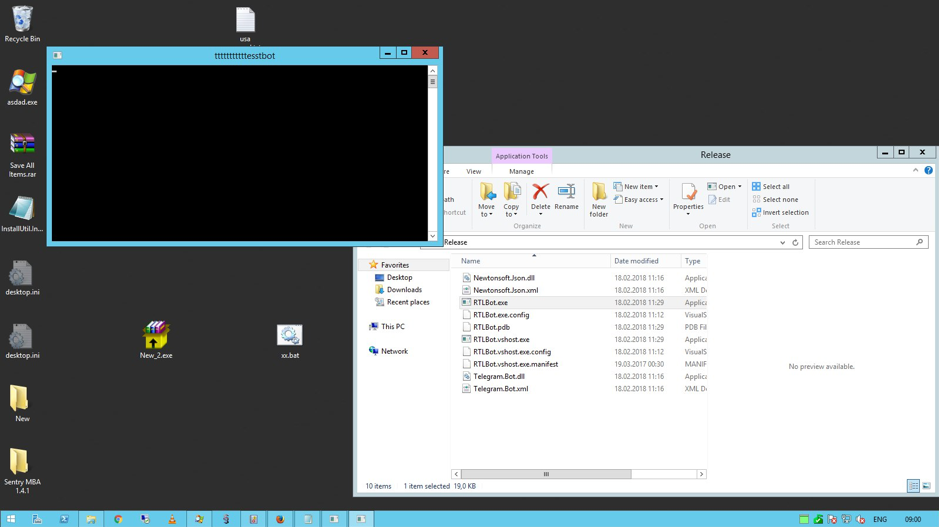Select RTLBot.pdb file
This screenshot has height=527, width=939.
click(492, 327)
